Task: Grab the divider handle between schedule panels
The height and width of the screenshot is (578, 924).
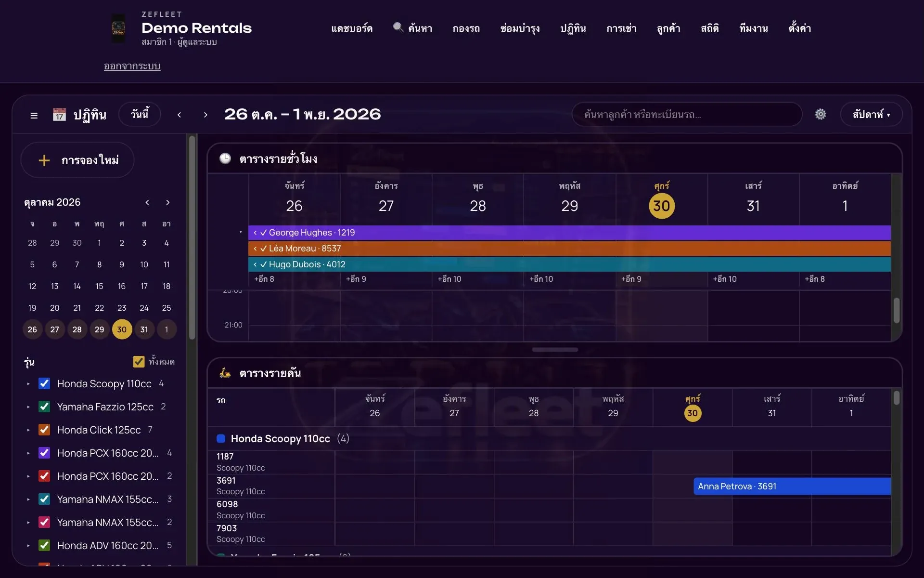Action: [555, 350]
